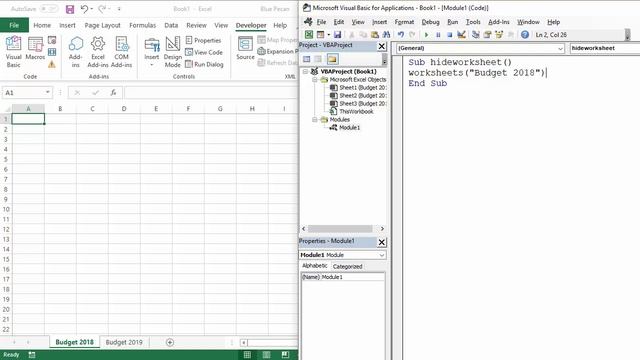Select column D header
Screen dimensions: 640x360
[x=124, y=109]
